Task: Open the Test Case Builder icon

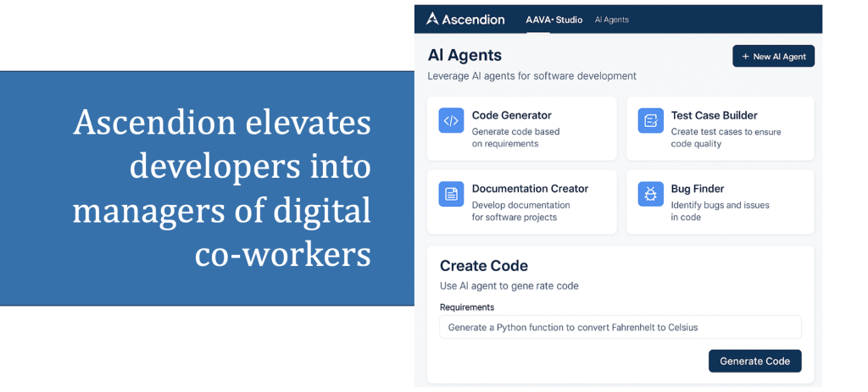Action: [650, 120]
